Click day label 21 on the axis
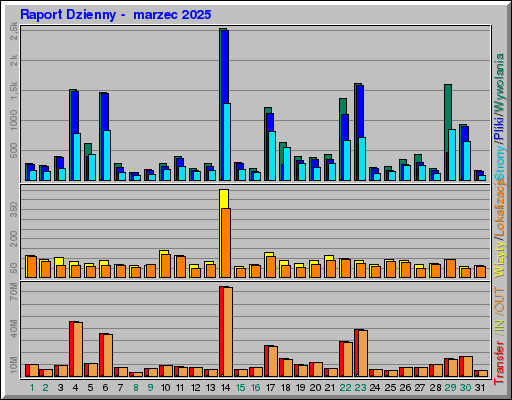 pyautogui.click(x=330, y=388)
